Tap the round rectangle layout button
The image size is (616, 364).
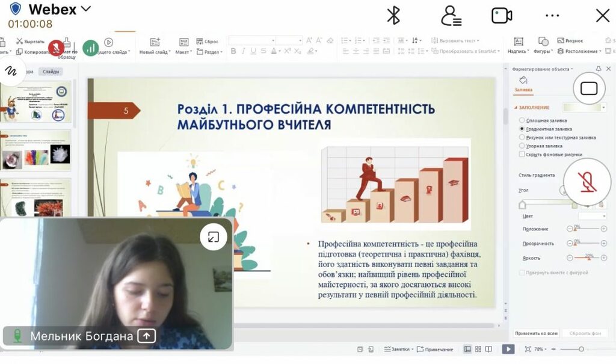pos(589,89)
